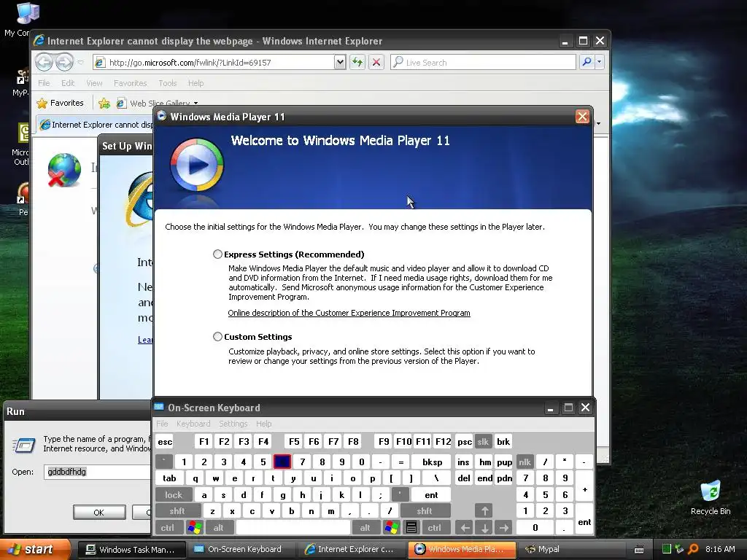The image size is (747, 560).
Task: Click left alt key on On-Screen Keyboard
Action: (x=219, y=528)
